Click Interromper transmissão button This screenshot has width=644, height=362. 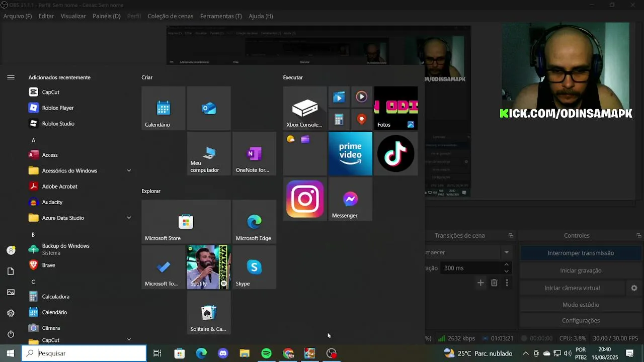(581, 253)
